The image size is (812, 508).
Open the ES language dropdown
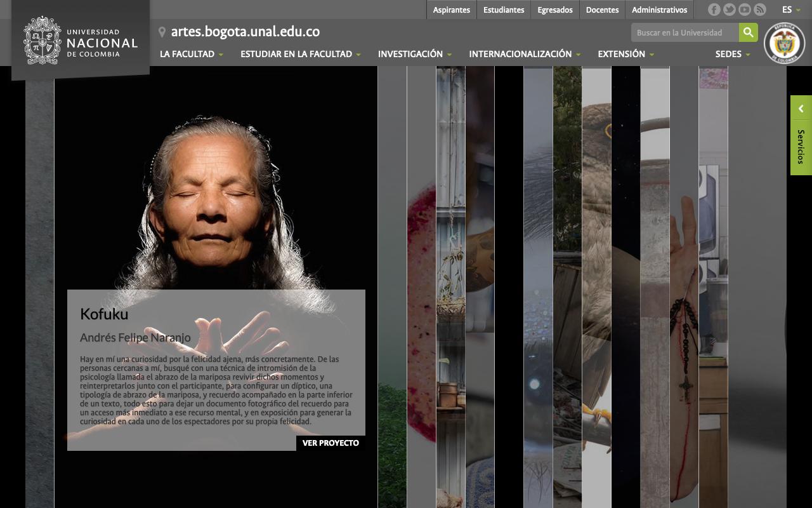(x=791, y=10)
